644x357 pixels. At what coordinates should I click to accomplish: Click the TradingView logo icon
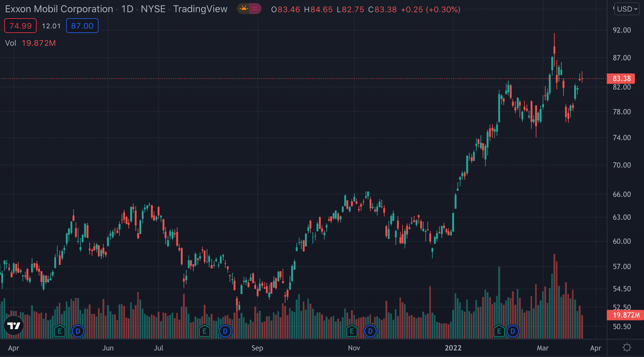coord(14,325)
